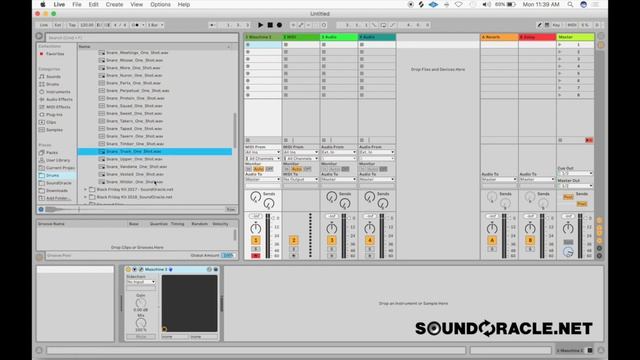Toggle return B activator button
Image resolution: width=640 pixels, height=360 pixels.
tap(530, 240)
